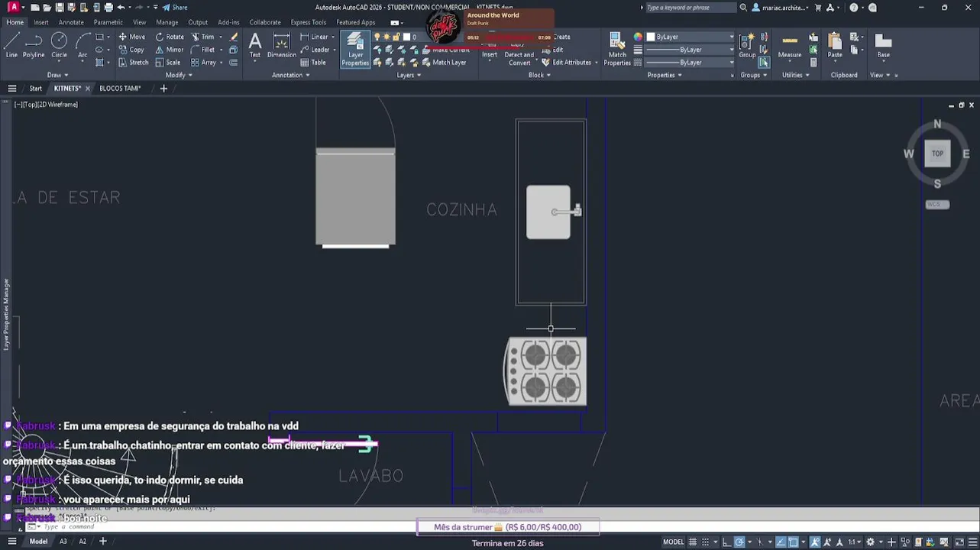Select the Dimension tool

(281, 46)
